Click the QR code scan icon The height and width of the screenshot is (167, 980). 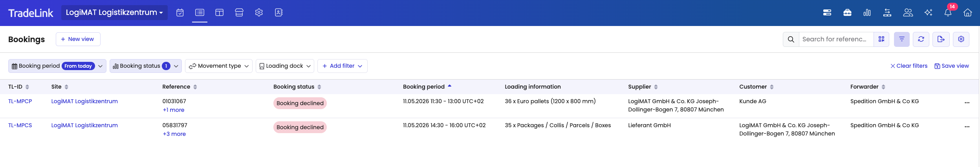click(x=881, y=39)
